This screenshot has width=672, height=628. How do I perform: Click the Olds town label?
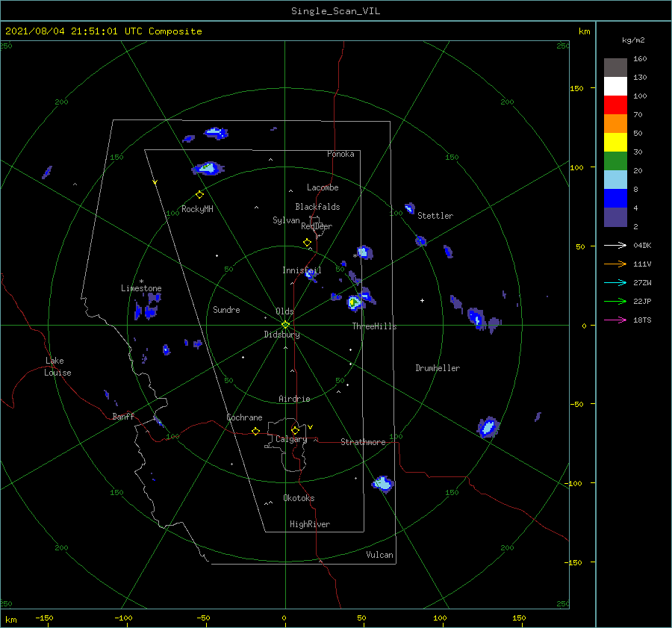click(x=284, y=311)
